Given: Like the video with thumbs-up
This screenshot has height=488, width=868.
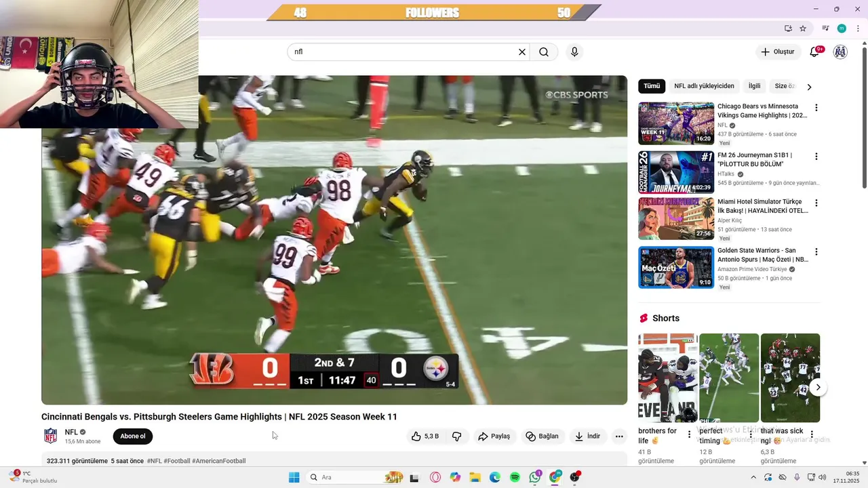Looking at the screenshot, I should point(425,436).
